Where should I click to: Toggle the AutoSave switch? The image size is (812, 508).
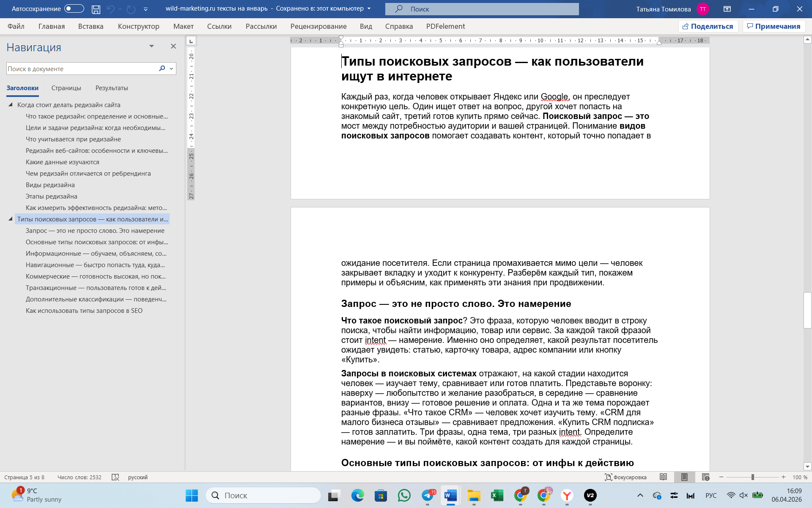click(x=74, y=9)
